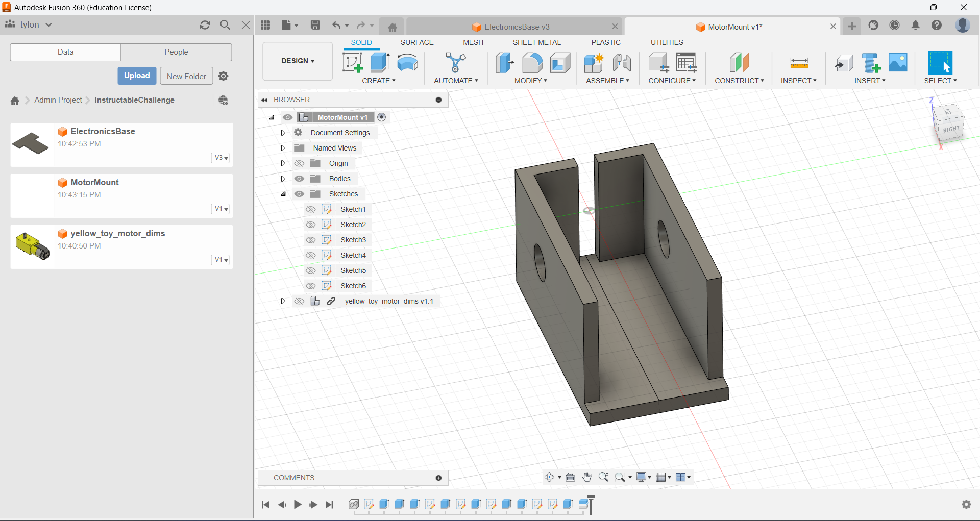Open the notifications bell
The image size is (980, 521).
click(916, 25)
